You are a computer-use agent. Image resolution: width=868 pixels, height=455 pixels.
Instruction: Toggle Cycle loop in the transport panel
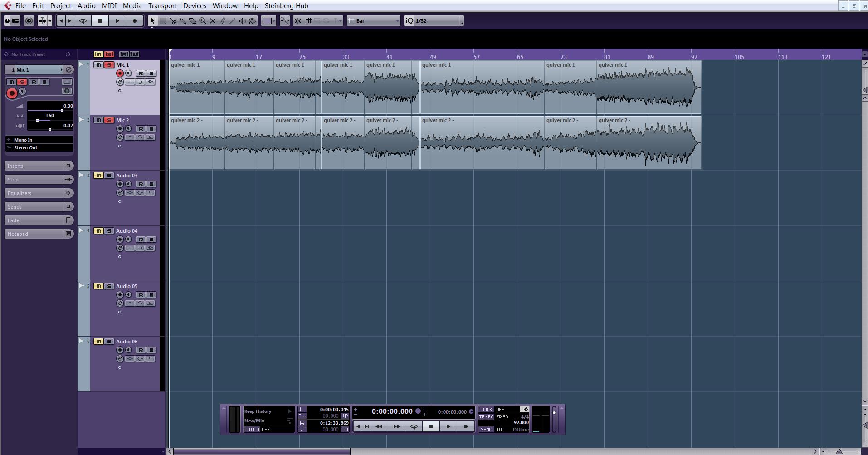[414, 426]
